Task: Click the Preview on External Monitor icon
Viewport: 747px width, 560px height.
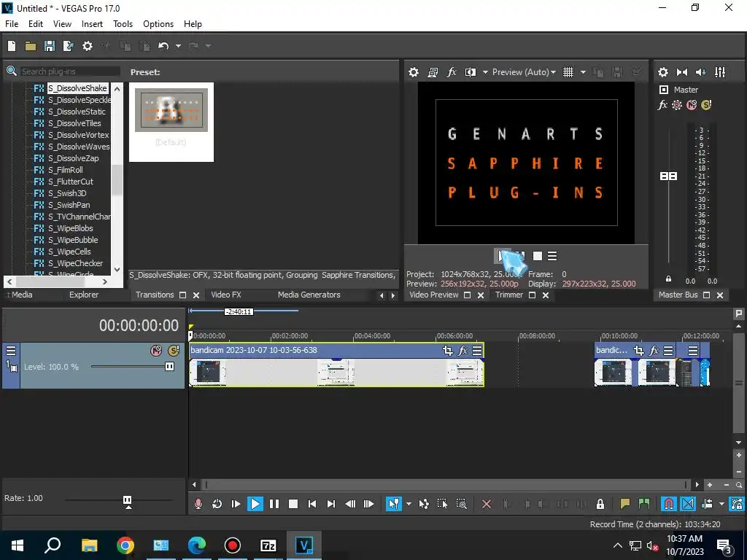Action: click(x=433, y=72)
